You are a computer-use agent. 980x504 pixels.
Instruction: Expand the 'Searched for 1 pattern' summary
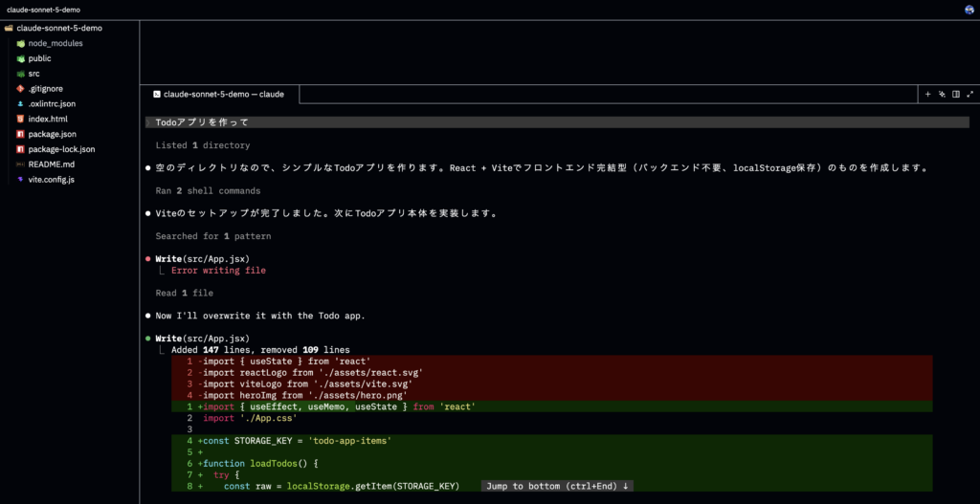coord(213,237)
